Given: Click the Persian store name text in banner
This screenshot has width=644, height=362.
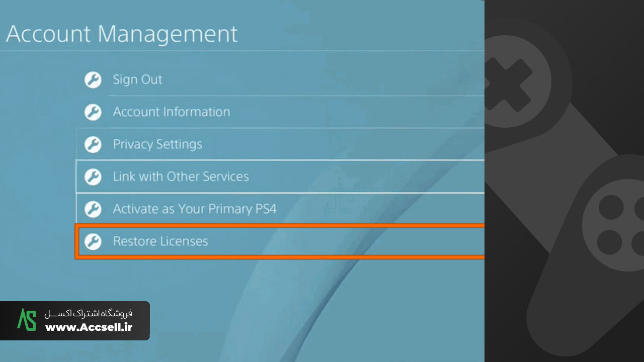Looking at the screenshot, I should [89, 313].
